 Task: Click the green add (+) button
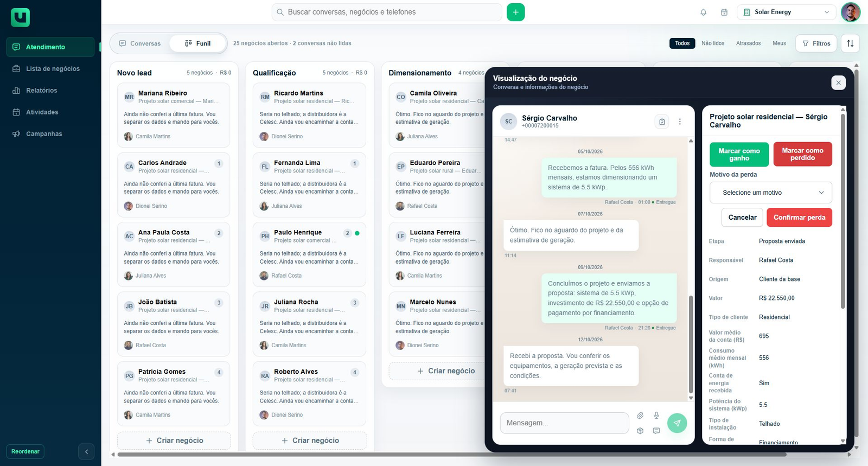515,12
